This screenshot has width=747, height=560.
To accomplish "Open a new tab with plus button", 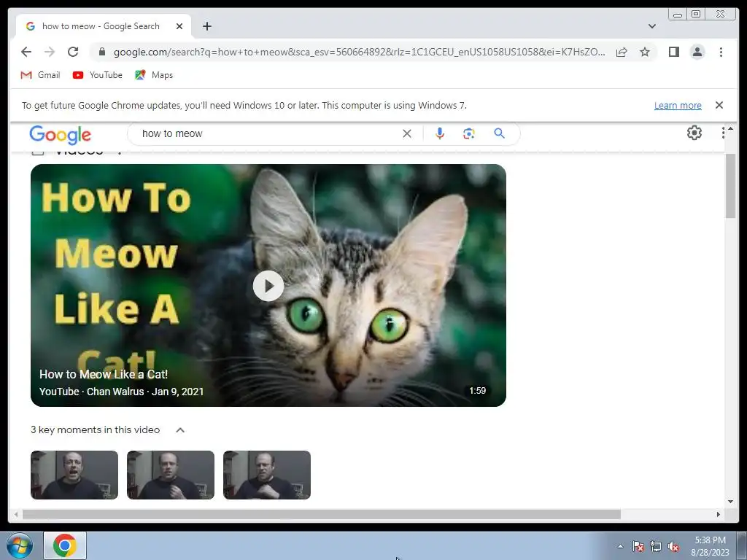I will tap(206, 26).
